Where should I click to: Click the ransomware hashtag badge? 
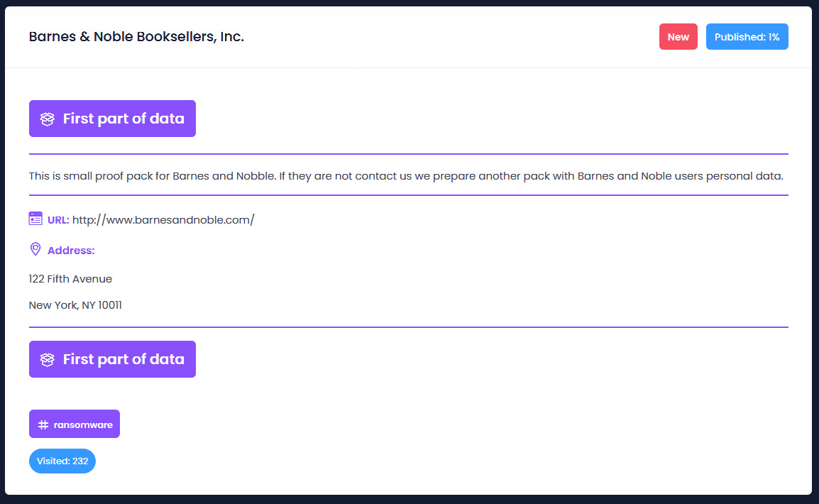74,424
